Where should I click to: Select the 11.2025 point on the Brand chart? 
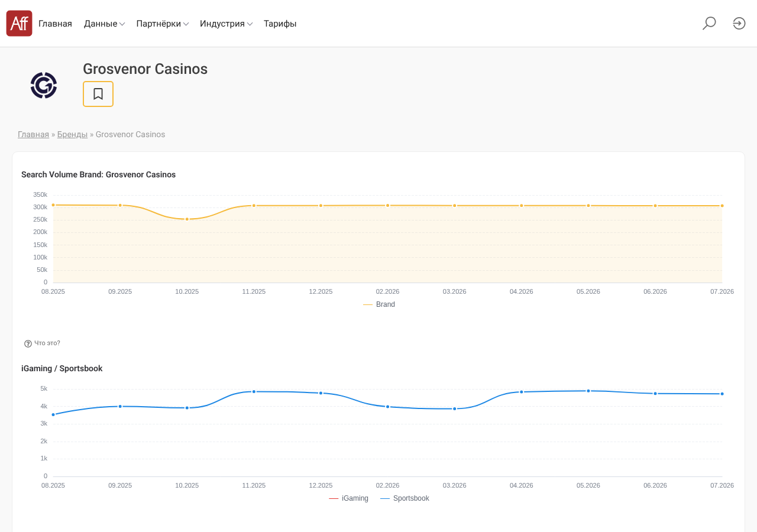(254, 206)
